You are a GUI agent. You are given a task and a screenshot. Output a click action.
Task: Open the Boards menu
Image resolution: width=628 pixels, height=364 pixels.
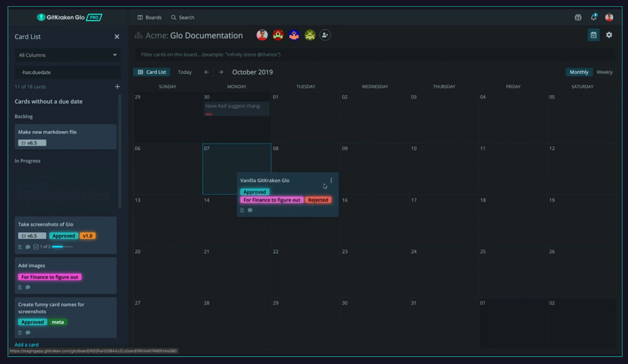tap(149, 17)
